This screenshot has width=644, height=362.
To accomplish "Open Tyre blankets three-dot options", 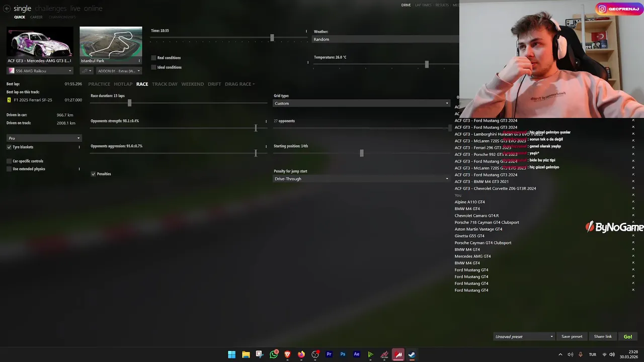I will click(79, 147).
